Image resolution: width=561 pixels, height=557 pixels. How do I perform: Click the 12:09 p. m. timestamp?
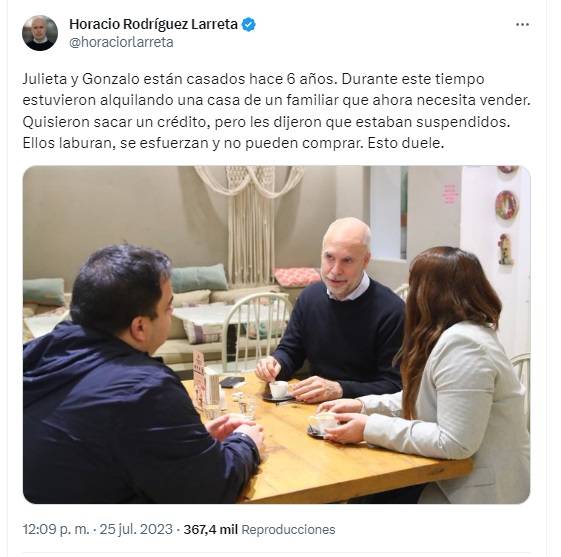(56, 529)
